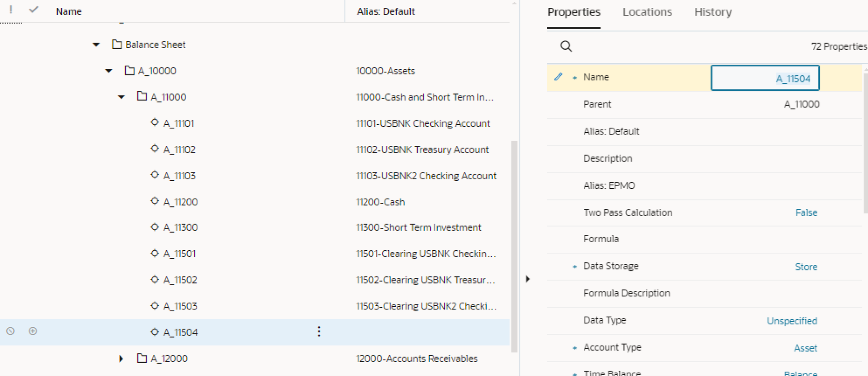Click the pencil edit icon beside Name

point(558,77)
